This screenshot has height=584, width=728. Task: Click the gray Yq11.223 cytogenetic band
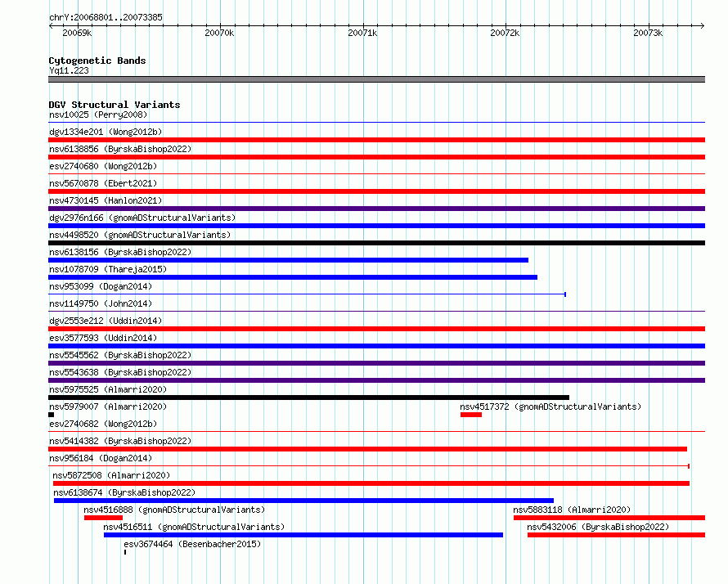coord(376,79)
